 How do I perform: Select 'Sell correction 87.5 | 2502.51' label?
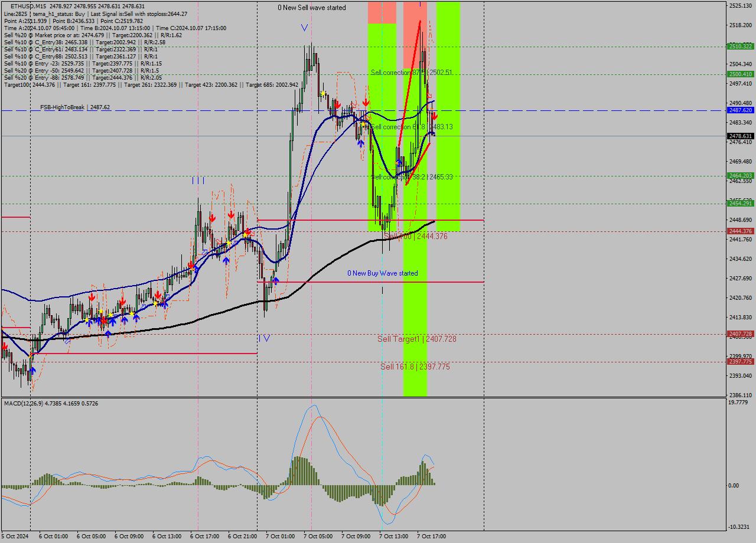tap(412, 72)
